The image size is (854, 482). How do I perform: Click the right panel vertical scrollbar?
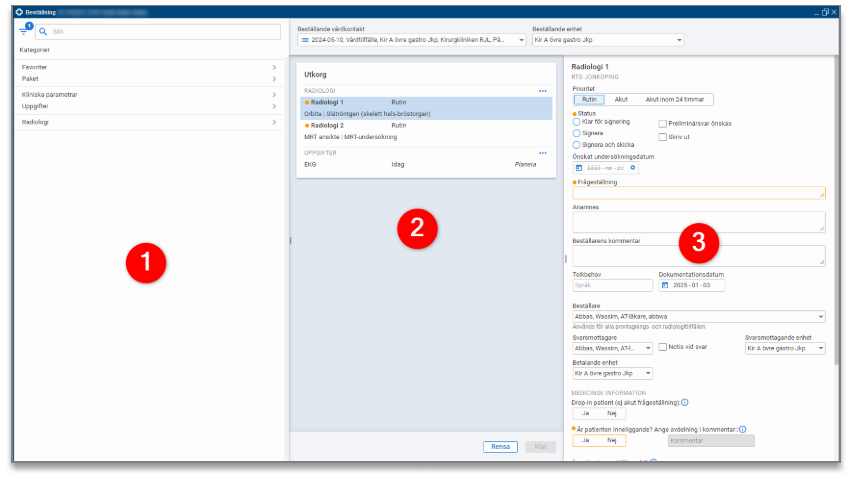pyautogui.click(x=835, y=200)
